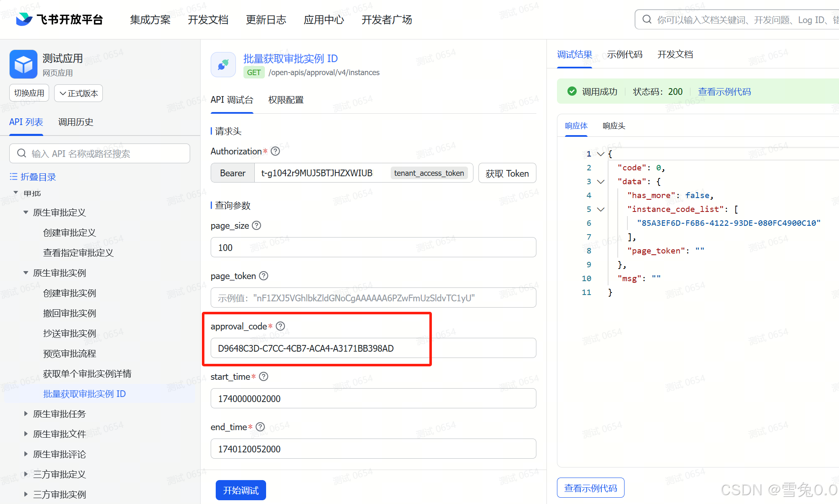839x504 pixels.
Task: Collapse the 原生审批定义 tree node
Action: 26,212
